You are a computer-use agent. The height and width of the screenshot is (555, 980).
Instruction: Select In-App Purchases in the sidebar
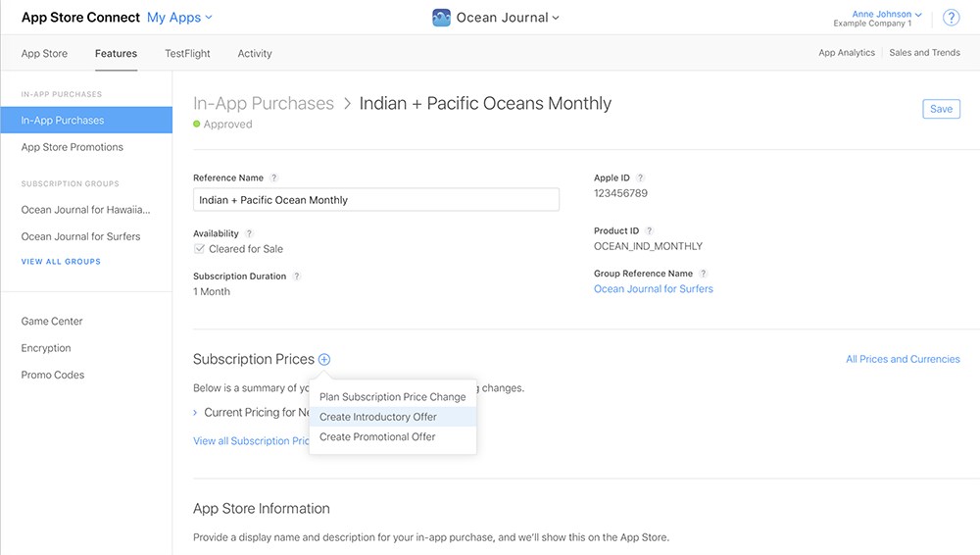86,121
